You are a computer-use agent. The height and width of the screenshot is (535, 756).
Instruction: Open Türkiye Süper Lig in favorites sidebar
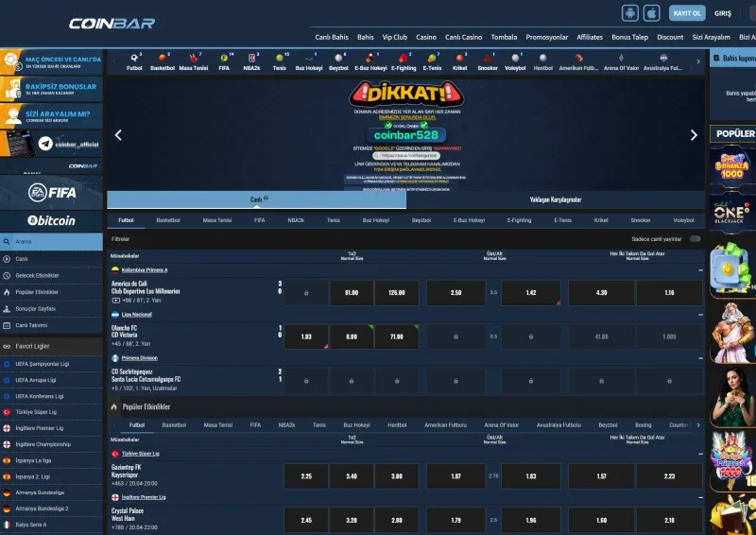coord(36,412)
